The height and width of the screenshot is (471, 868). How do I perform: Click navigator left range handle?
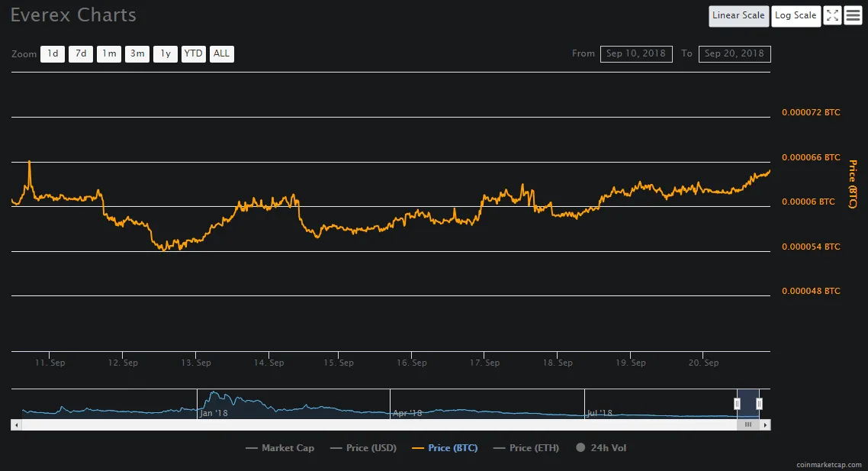[x=737, y=404]
